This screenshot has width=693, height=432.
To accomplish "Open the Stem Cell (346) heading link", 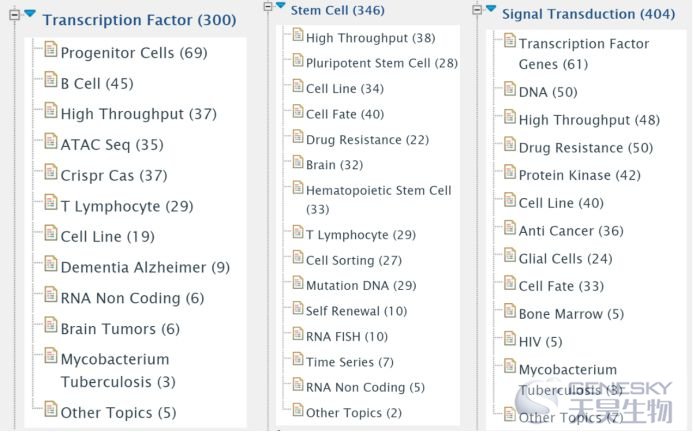I will pyautogui.click(x=338, y=10).
